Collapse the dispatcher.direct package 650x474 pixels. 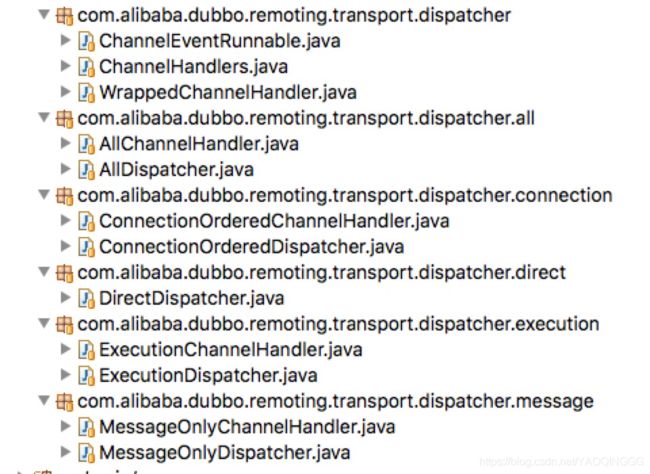click(x=44, y=272)
